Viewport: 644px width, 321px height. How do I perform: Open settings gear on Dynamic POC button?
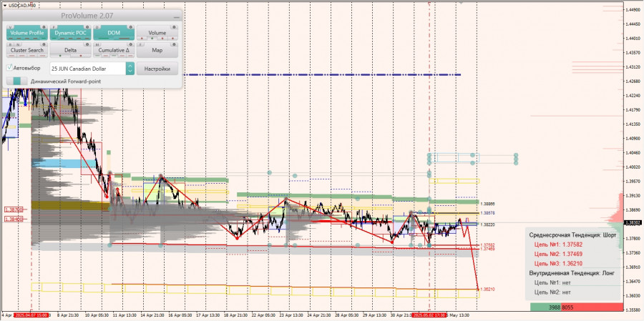88,27
